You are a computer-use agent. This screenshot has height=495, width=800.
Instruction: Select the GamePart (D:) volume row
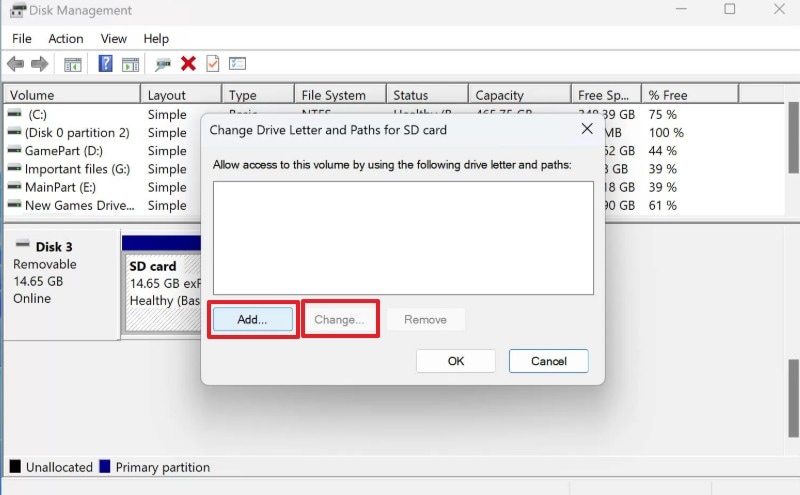(63, 151)
